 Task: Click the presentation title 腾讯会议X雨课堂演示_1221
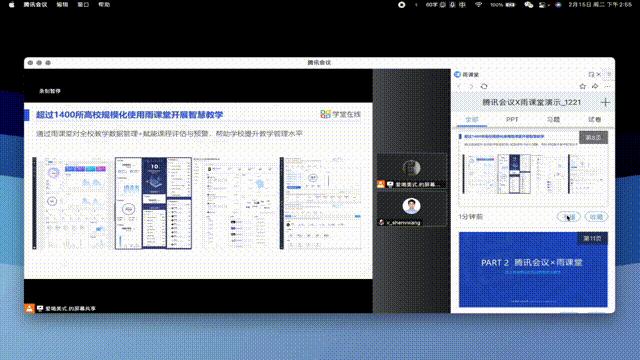click(531, 102)
